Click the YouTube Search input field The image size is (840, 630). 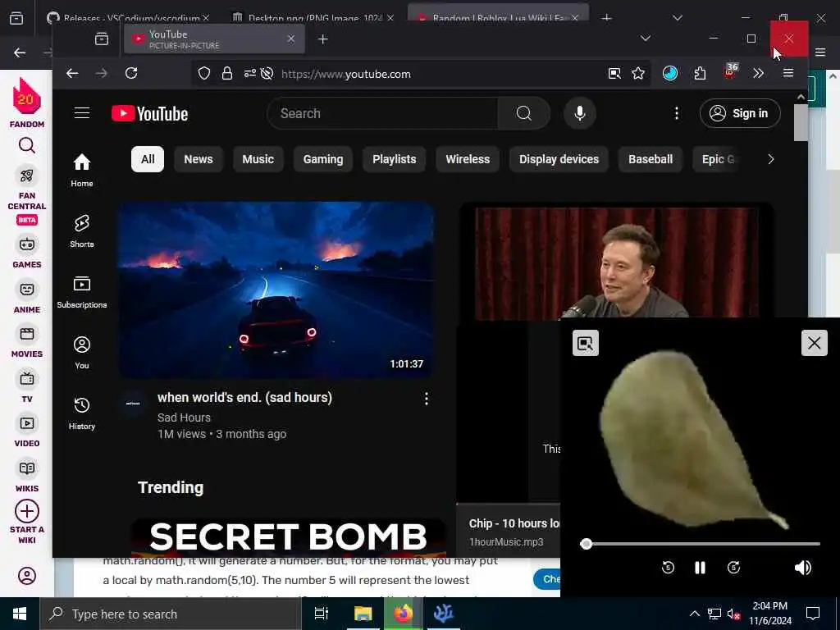click(x=382, y=113)
